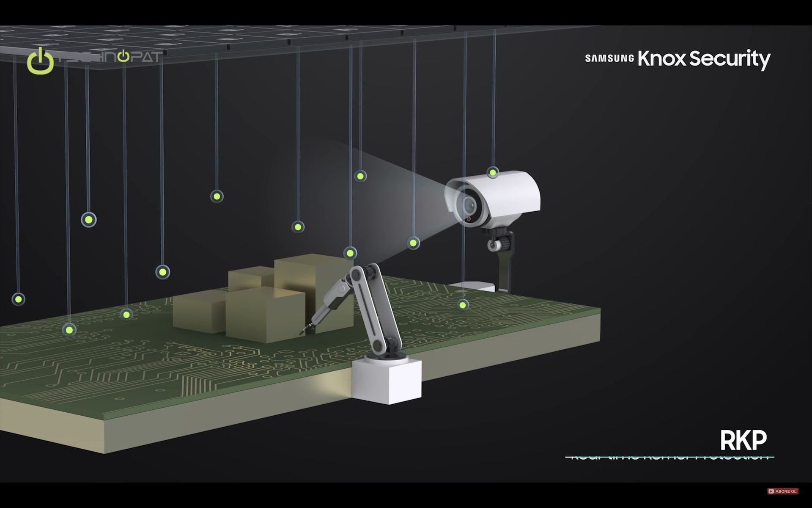
Task: Click the YouTube play icon inside subscribe badge
Action: tap(771, 491)
